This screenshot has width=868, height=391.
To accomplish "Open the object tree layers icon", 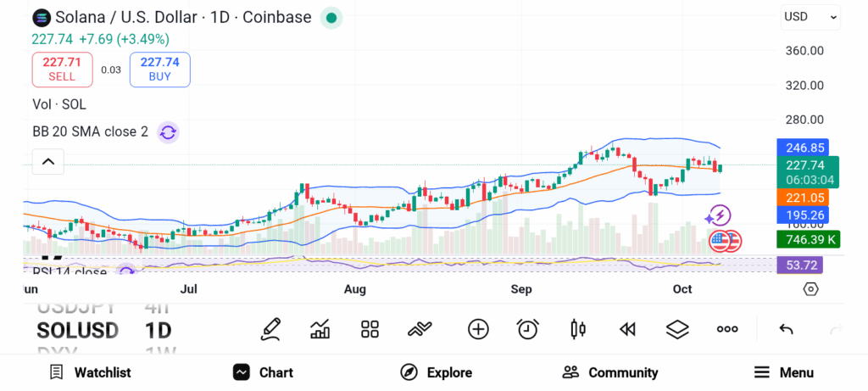I will [677, 329].
